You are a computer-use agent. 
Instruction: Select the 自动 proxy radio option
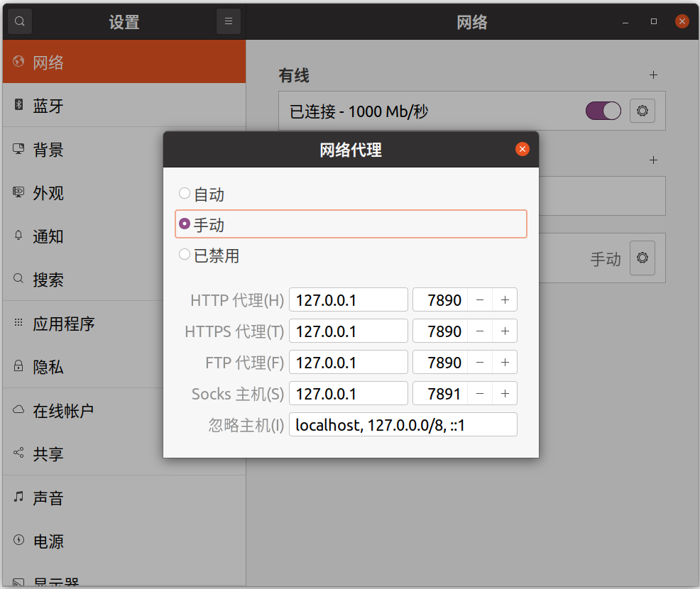pyautogui.click(x=185, y=194)
